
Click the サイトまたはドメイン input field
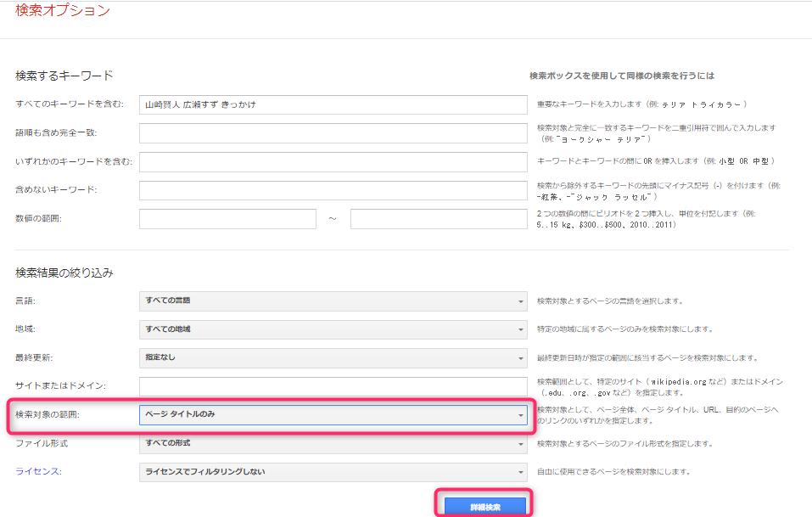click(333, 386)
